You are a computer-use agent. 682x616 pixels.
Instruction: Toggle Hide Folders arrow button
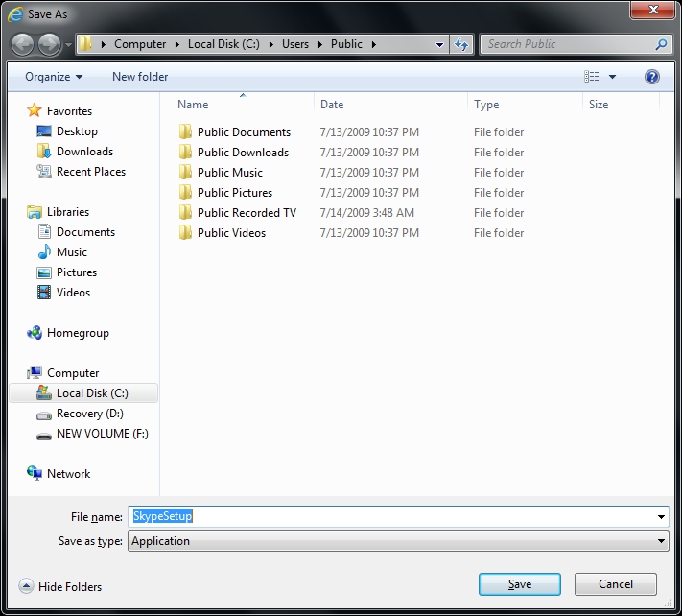pyautogui.click(x=26, y=586)
